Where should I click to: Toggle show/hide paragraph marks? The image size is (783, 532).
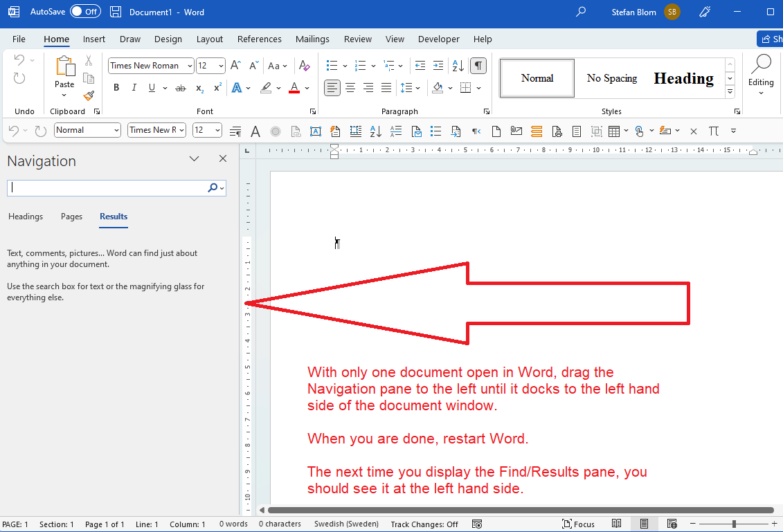click(478, 66)
